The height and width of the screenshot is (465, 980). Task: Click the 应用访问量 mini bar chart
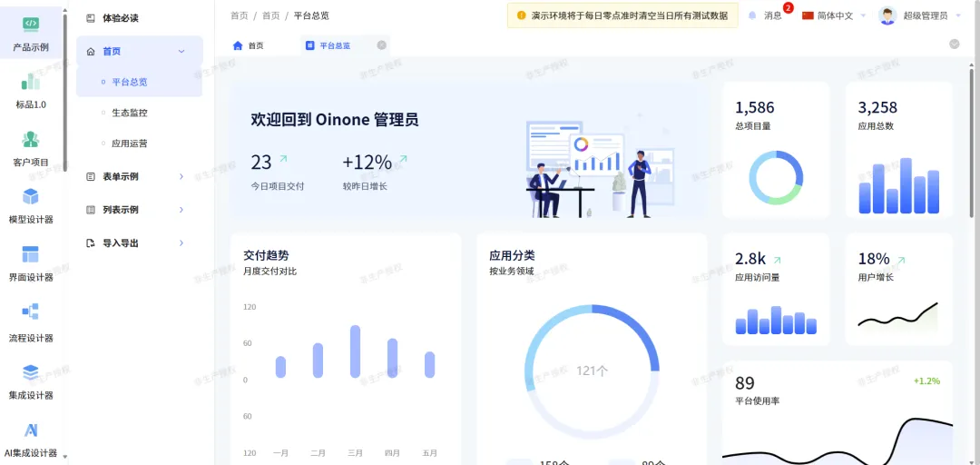[x=776, y=320]
